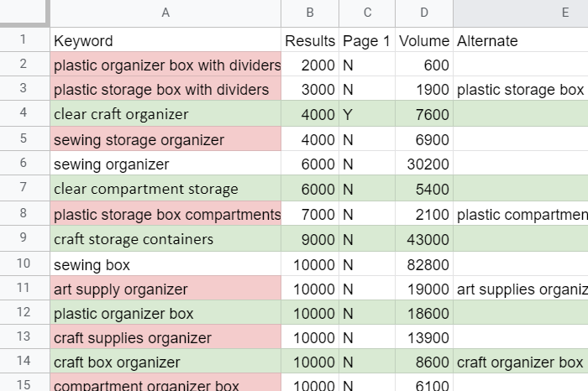588x391 pixels.
Task: Select Volume cell with value 13900
Action: point(424,337)
